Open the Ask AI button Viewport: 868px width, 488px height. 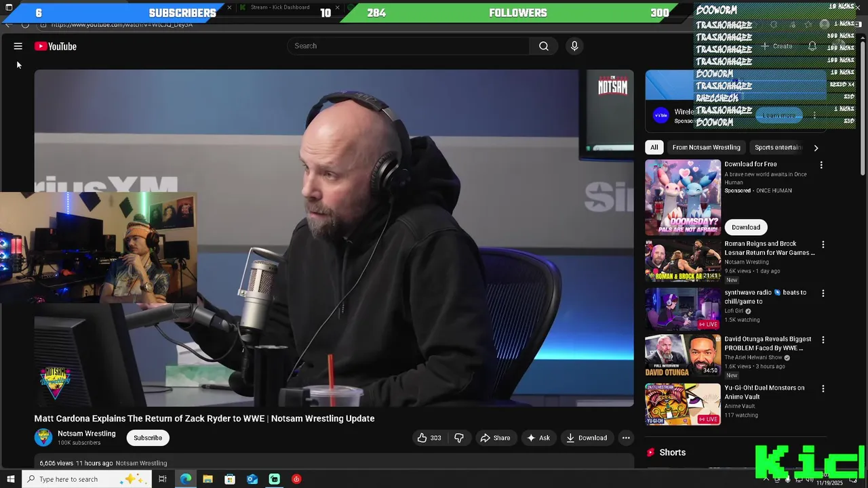(x=538, y=438)
